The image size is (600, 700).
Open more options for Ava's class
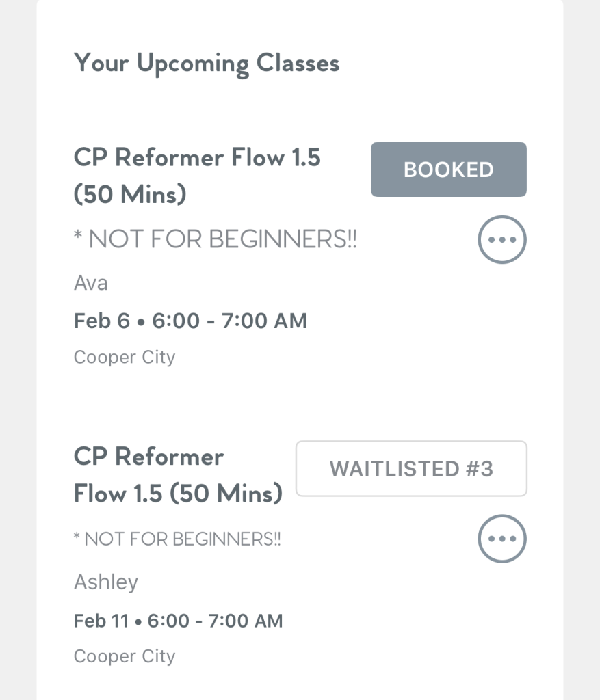[x=501, y=240]
